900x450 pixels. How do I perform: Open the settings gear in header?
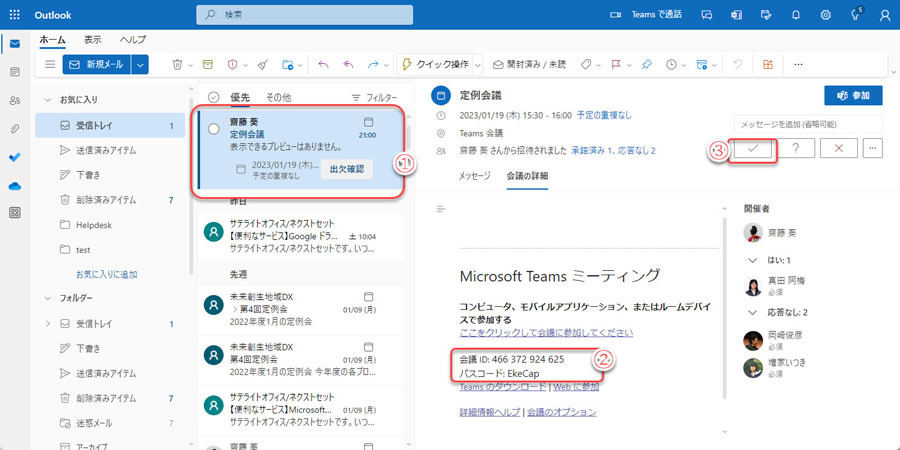(825, 15)
